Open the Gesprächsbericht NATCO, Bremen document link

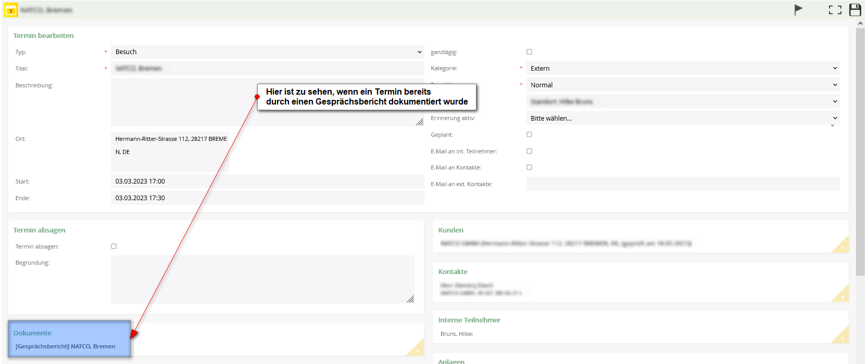pyautogui.click(x=66, y=346)
